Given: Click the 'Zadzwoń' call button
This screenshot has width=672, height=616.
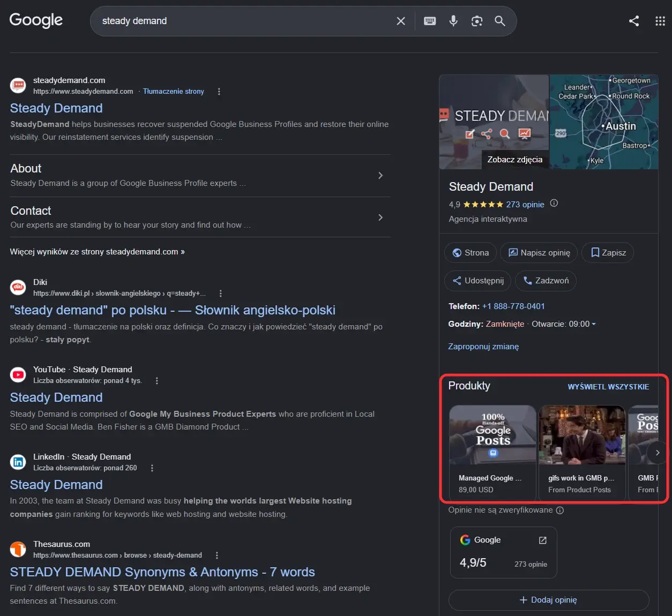Looking at the screenshot, I should tap(546, 281).
